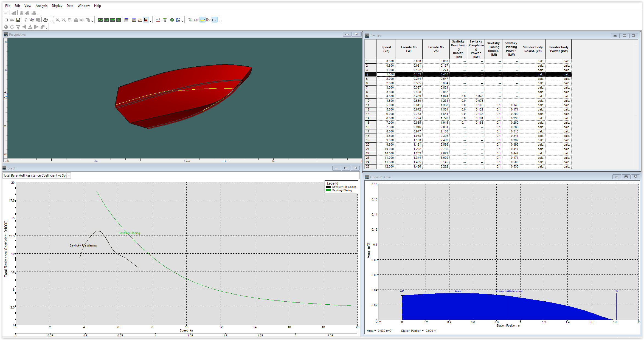Expand dropdown arrow after Curve of Areas icon

(150, 21)
